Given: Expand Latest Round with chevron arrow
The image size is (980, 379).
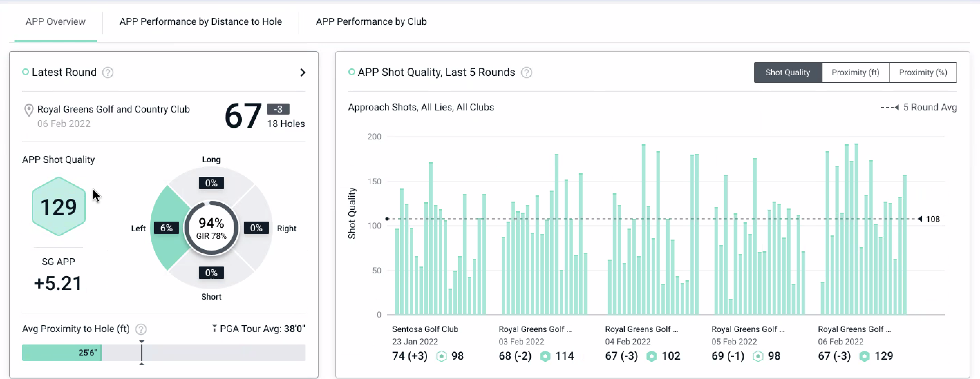Looking at the screenshot, I should tap(302, 72).
